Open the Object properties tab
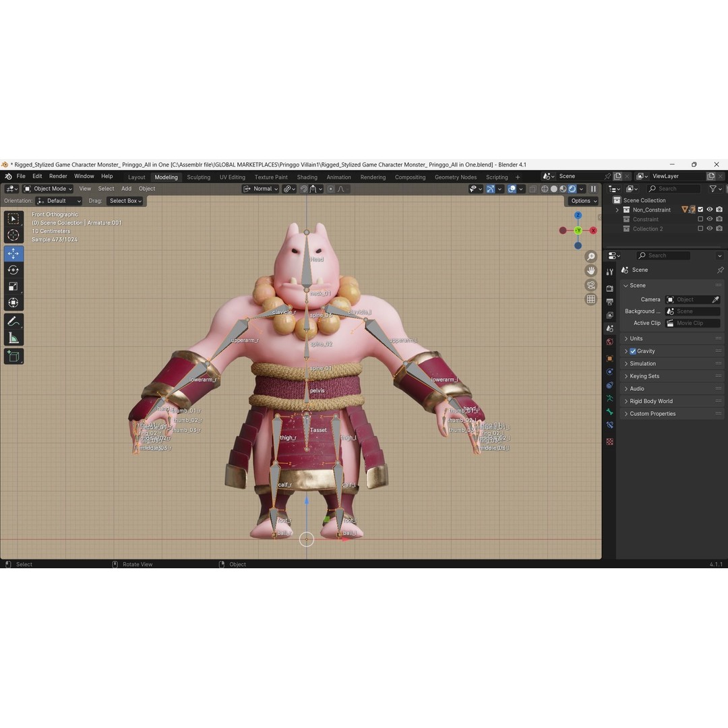728x728 pixels. click(609, 359)
